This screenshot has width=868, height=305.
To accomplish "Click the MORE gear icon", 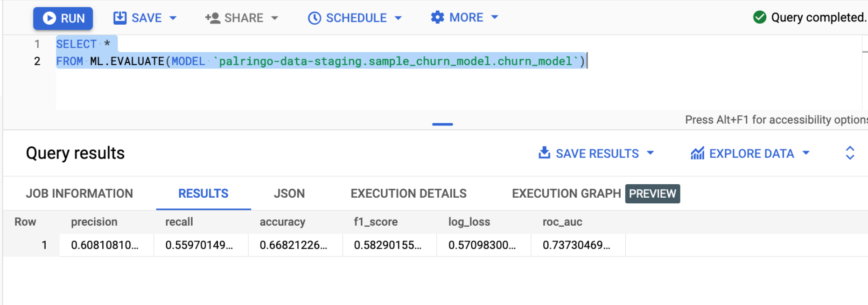I will [437, 18].
